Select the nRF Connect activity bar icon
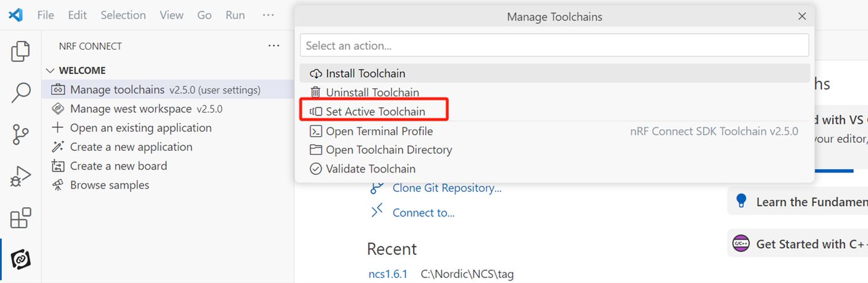Screen dimensions: 868x283 click(x=20, y=259)
